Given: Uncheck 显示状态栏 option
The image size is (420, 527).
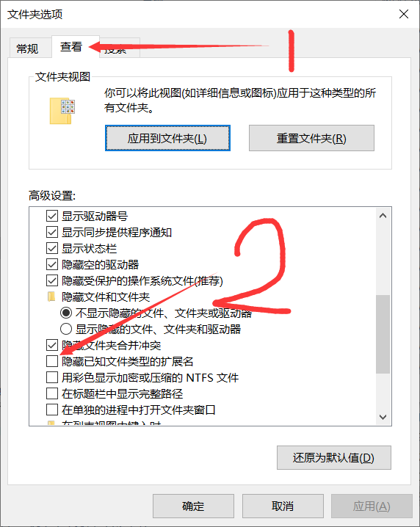Looking at the screenshot, I should point(52,248).
